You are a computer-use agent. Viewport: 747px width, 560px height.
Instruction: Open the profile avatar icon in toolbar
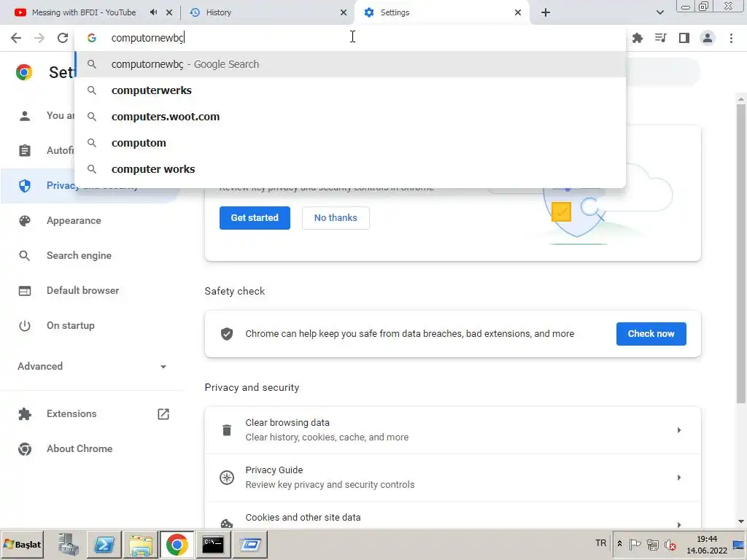coord(708,38)
